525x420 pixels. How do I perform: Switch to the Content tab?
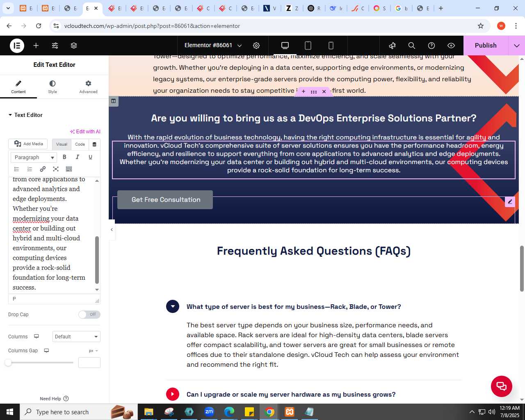point(18,87)
